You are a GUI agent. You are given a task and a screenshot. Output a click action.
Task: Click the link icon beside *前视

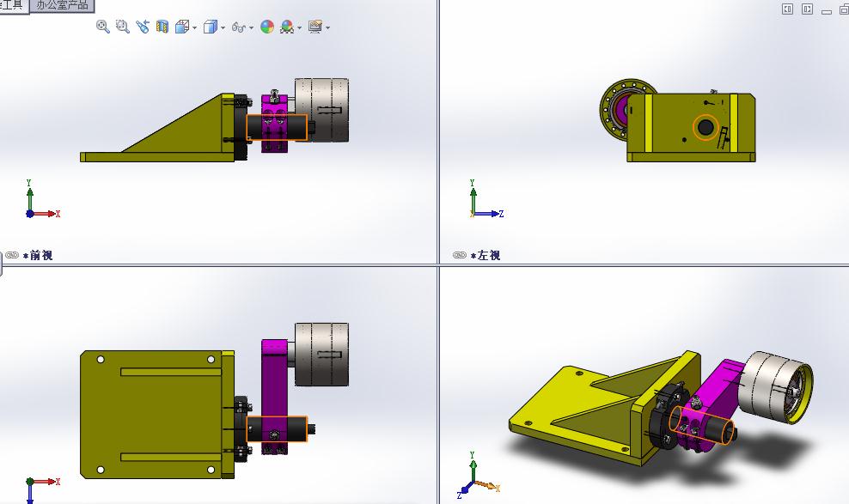[12, 255]
